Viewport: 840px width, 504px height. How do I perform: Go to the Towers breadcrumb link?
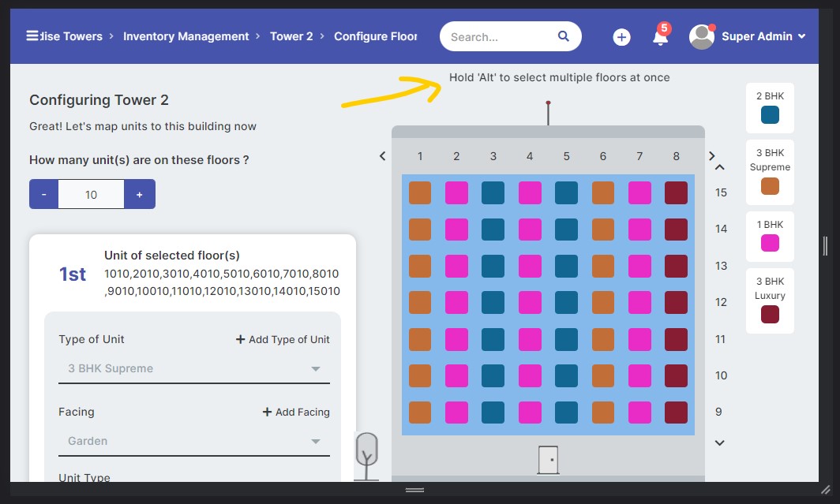71,36
